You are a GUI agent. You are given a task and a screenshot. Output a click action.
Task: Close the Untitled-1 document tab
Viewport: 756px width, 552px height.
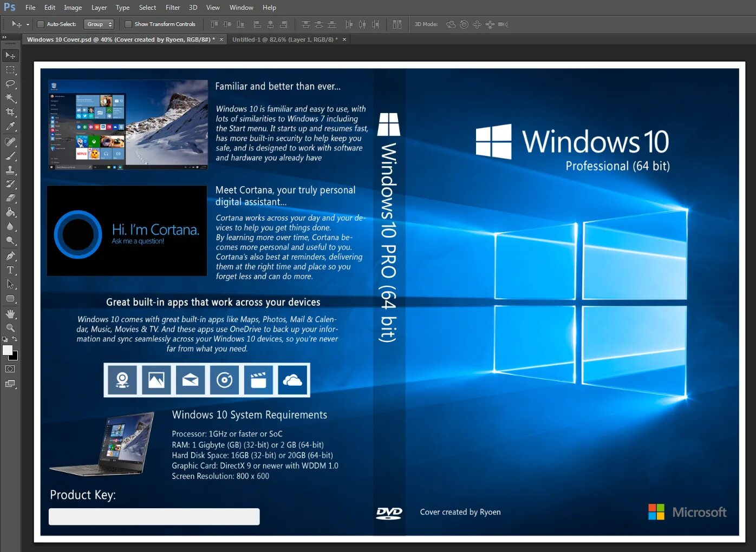pos(344,40)
